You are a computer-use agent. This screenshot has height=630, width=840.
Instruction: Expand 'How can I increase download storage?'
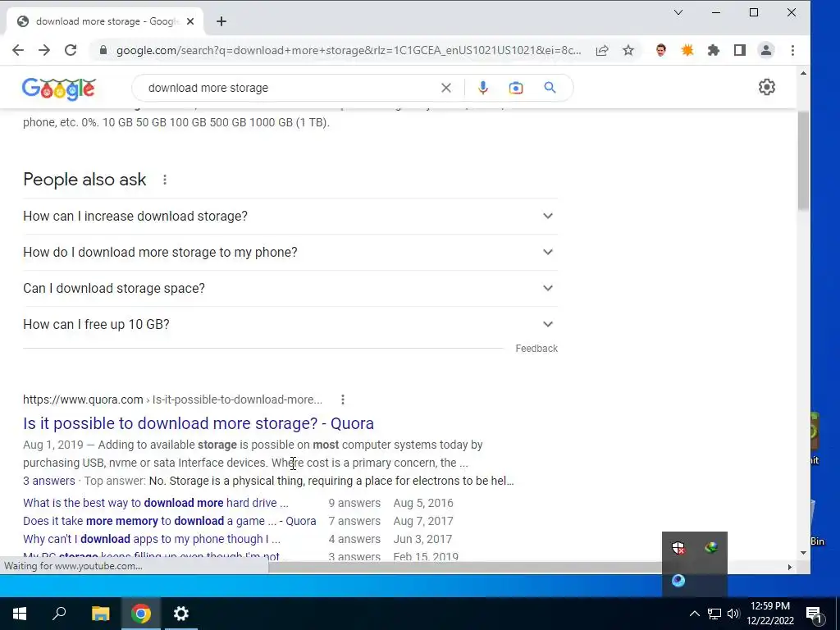[290, 216]
